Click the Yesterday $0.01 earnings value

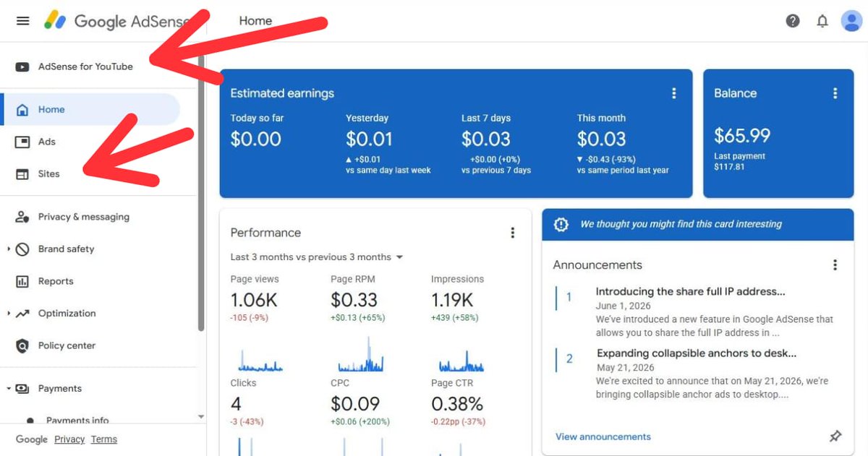point(369,139)
